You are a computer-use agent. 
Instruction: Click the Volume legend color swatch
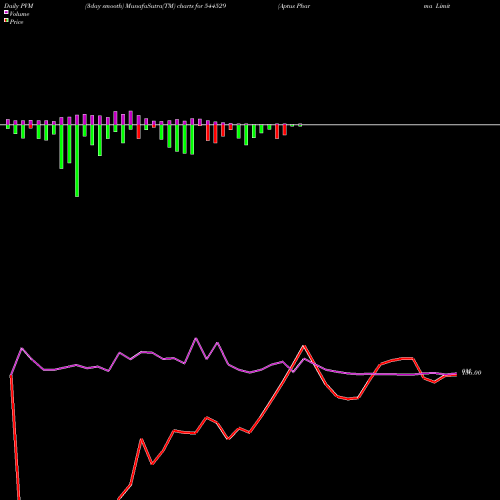pyautogui.click(x=6, y=12)
